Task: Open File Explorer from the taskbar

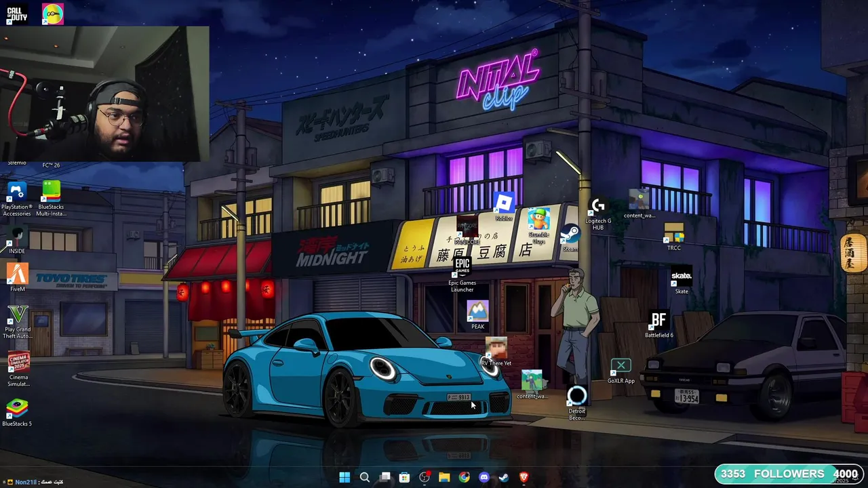Action: coord(444,477)
